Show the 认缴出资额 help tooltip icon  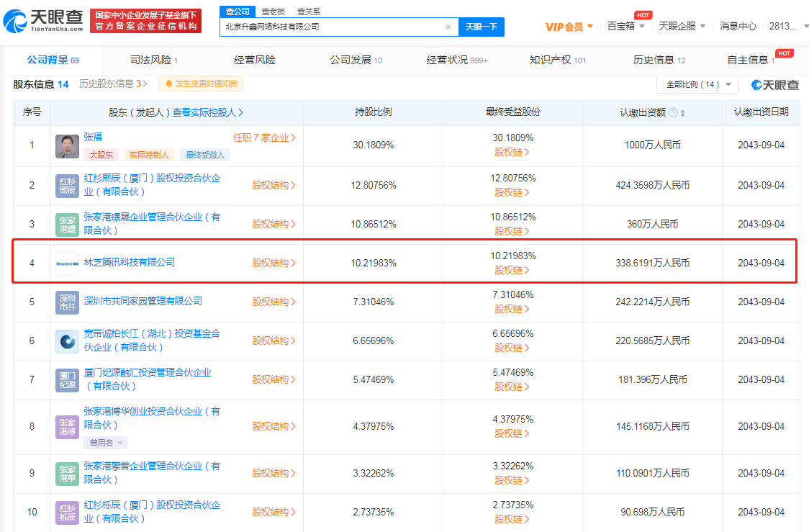click(x=673, y=112)
